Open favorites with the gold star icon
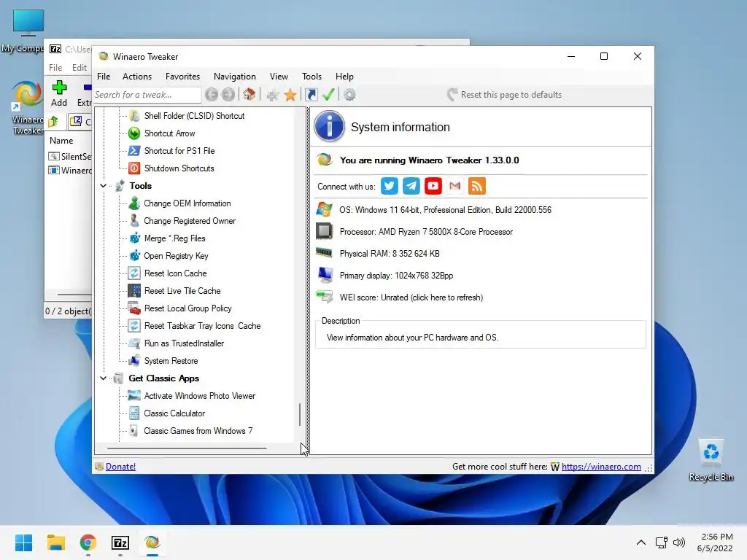The height and width of the screenshot is (560, 747). point(290,95)
